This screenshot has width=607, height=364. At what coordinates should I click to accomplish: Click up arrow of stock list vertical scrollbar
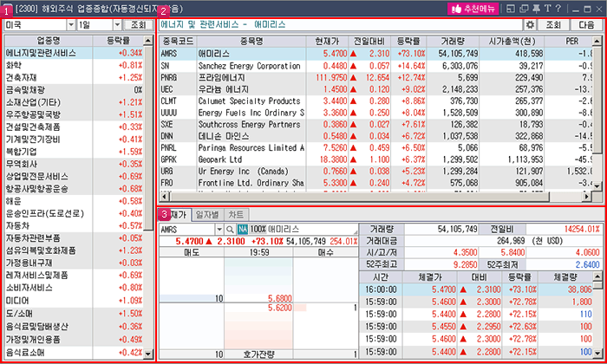597,41
